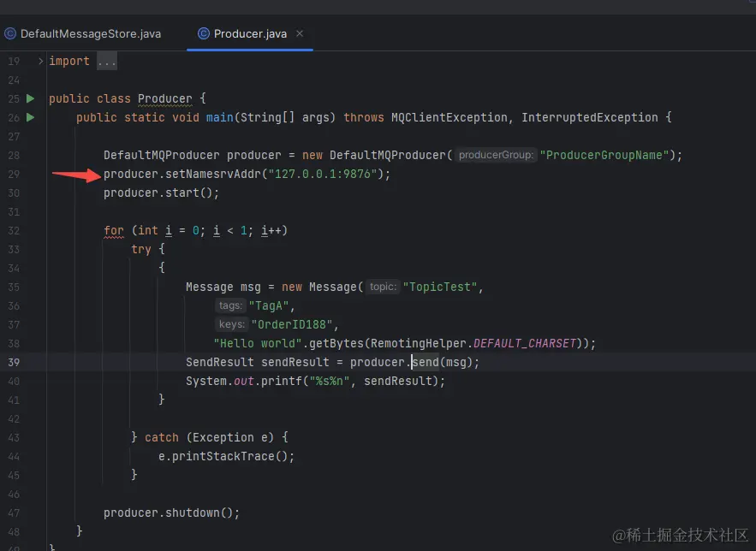Viewport: 756px width, 551px height.
Task: Click the import keyword on line 19
Action: pyautogui.click(x=69, y=61)
